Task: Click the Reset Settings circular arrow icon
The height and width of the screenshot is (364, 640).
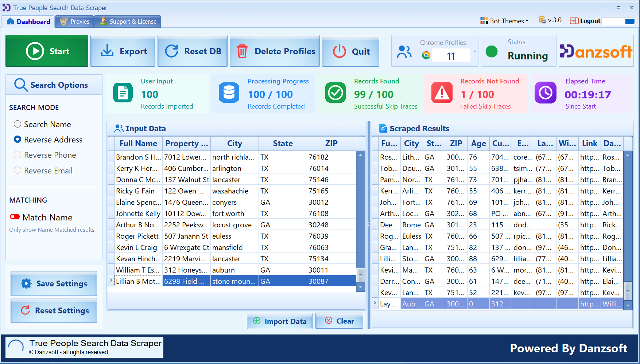Action: [x=26, y=310]
